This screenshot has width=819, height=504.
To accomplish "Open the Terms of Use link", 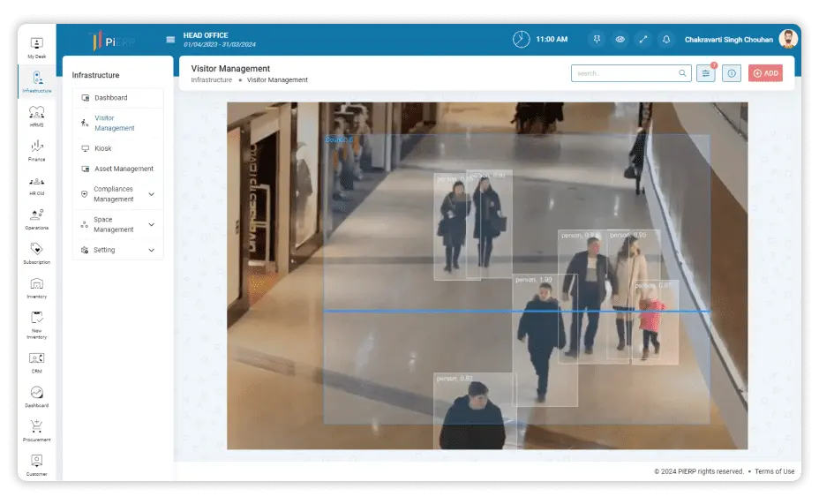I will 775,471.
